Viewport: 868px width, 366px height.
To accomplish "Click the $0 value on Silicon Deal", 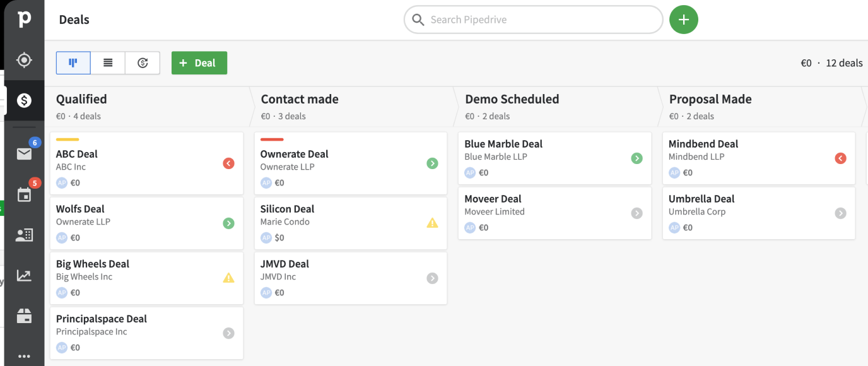I will coord(279,238).
